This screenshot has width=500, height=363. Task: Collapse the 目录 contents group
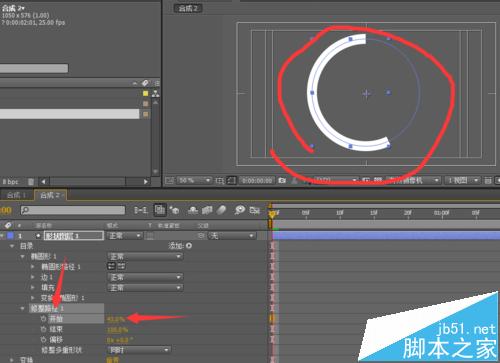click(x=13, y=246)
